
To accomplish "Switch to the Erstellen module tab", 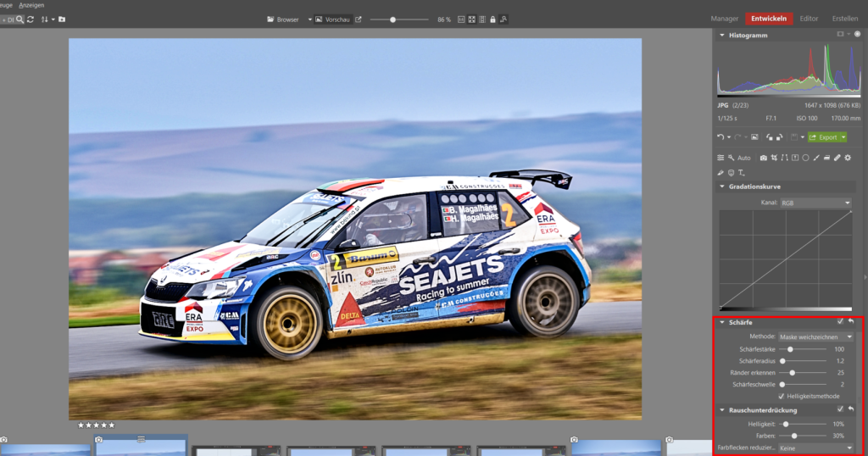I will (x=845, y=19).
